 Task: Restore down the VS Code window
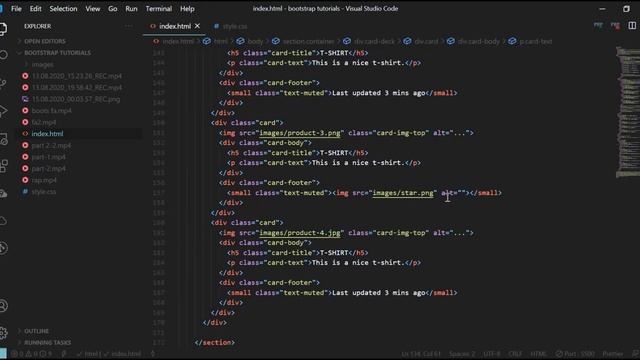pos(626,9)
